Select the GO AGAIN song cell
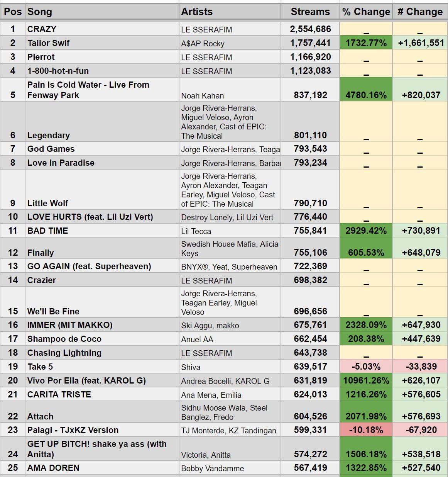The height and width of the screenshot is (477, 448). tap(102, 266)
